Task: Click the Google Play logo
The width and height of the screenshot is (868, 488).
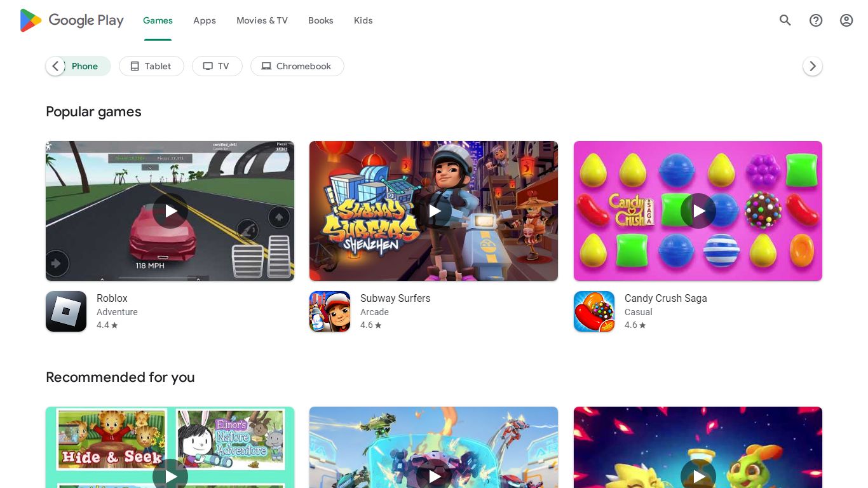Action: (x=72, y=20)
